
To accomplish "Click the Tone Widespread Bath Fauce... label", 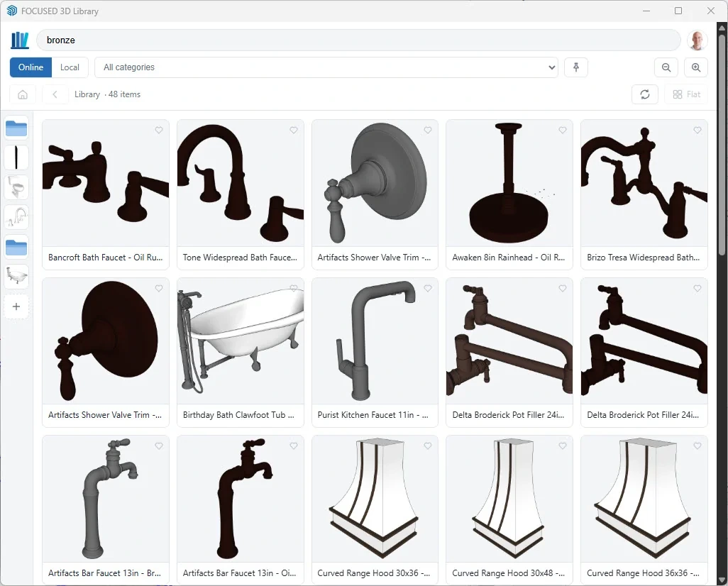I will pos(240,258).
